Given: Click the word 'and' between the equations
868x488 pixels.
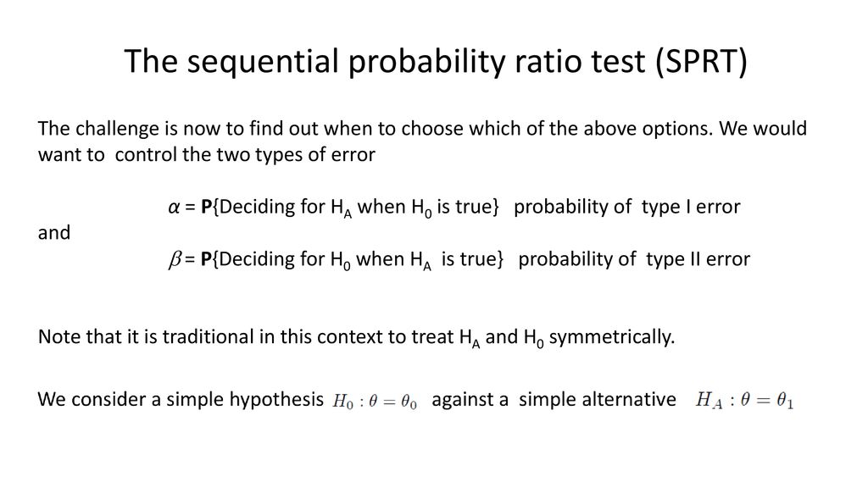Looking at the screenshot, I should point(53,233).
